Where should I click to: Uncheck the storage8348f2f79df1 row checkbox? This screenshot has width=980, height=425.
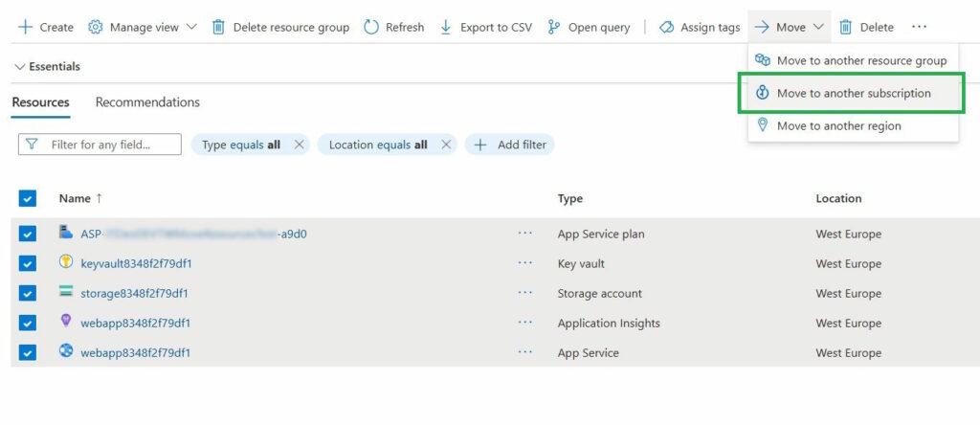28,293
